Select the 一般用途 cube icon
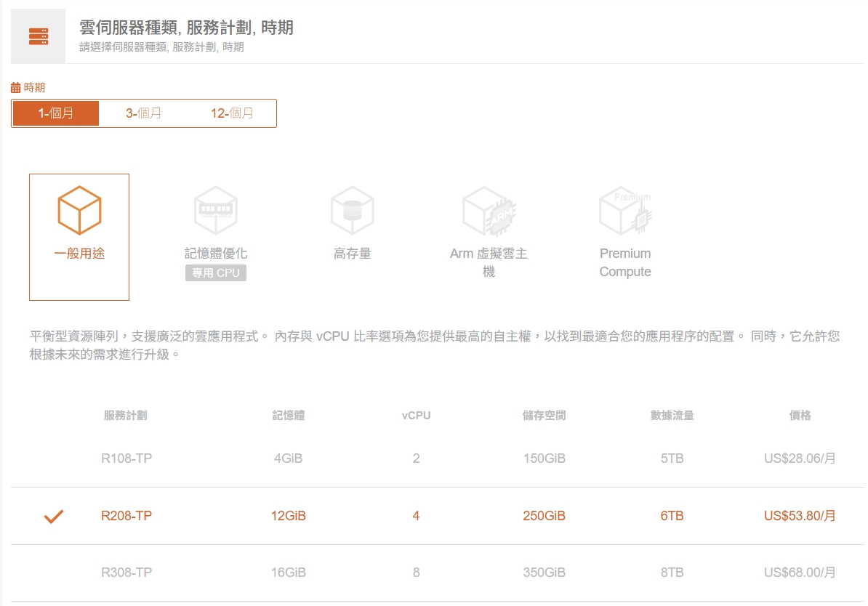The height and width of the screenshot is (606, 868). [x=79, y=210]
